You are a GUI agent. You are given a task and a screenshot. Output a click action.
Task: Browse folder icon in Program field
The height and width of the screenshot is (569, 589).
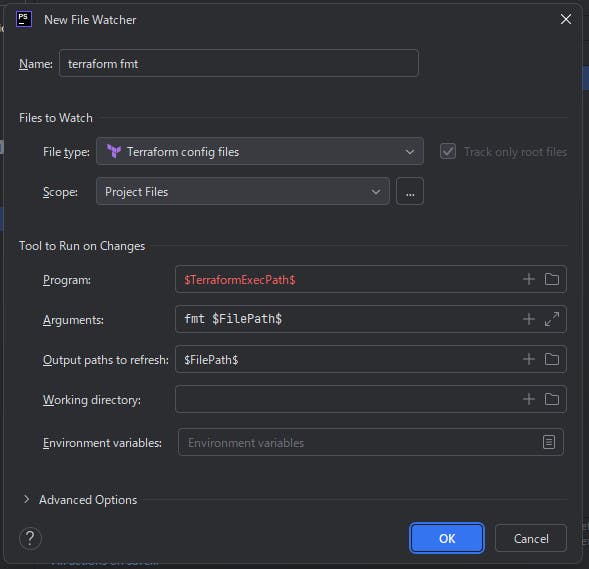551,279
